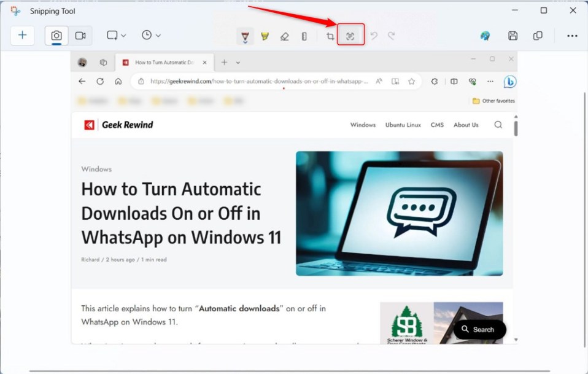Go to the browser home page
The height and width of the screenshot is (374, 588).
pos(118,82)
